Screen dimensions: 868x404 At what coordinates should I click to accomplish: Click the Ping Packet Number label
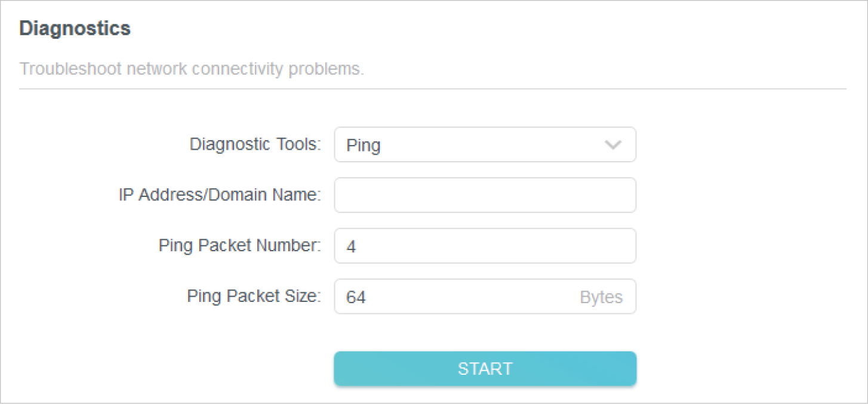pos(239,246)
